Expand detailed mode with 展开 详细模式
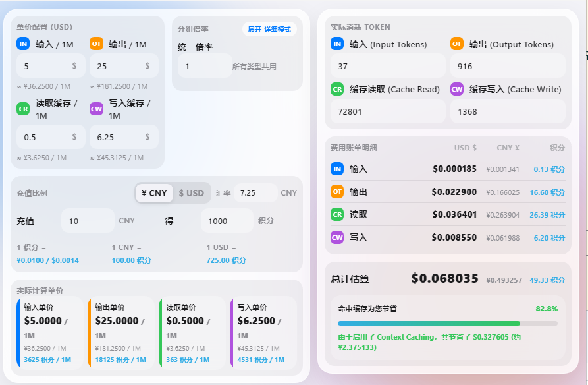 269,30
